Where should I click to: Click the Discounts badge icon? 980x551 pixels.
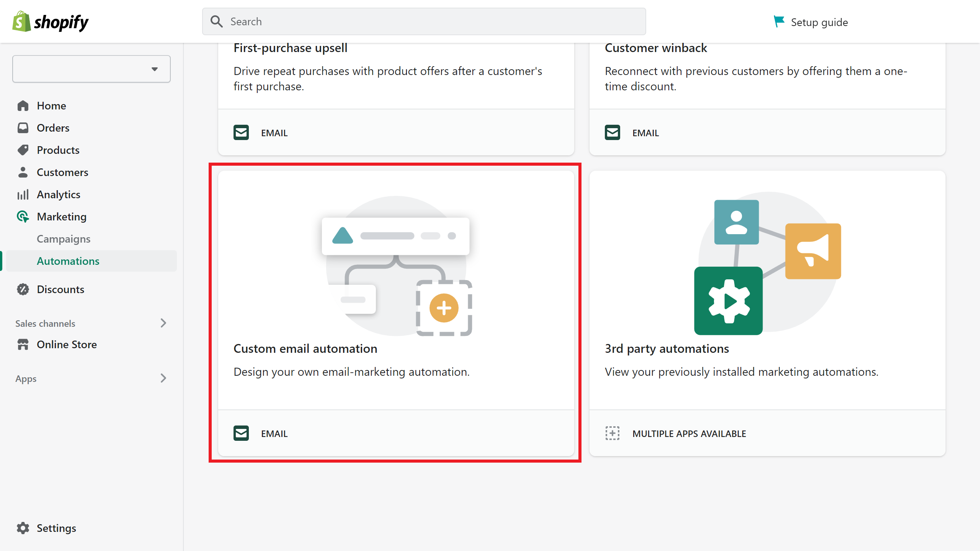click(23, 289)
